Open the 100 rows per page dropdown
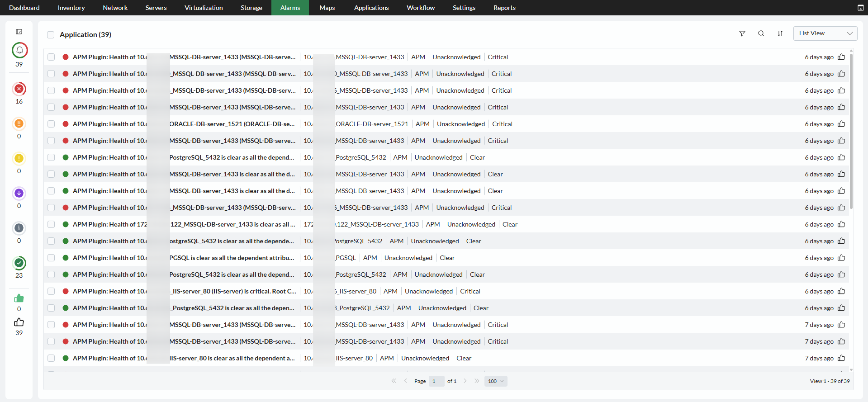 click(496, 381)
